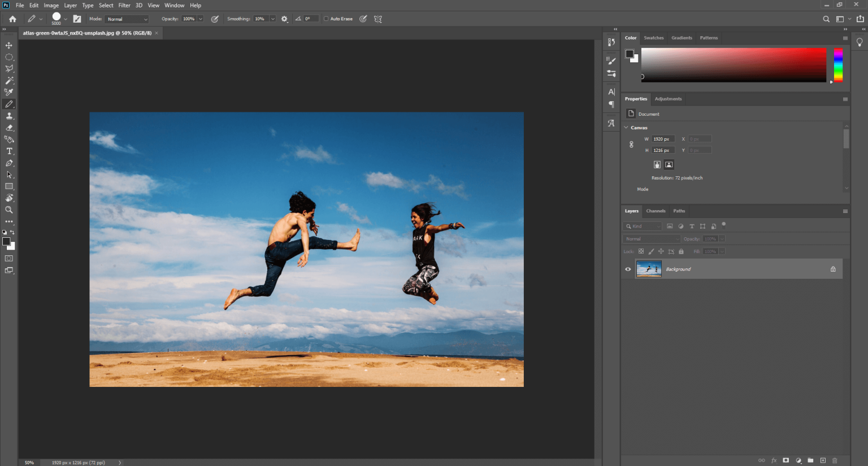Open the Swatches tab
868x466 pixels.
point(654,38)
